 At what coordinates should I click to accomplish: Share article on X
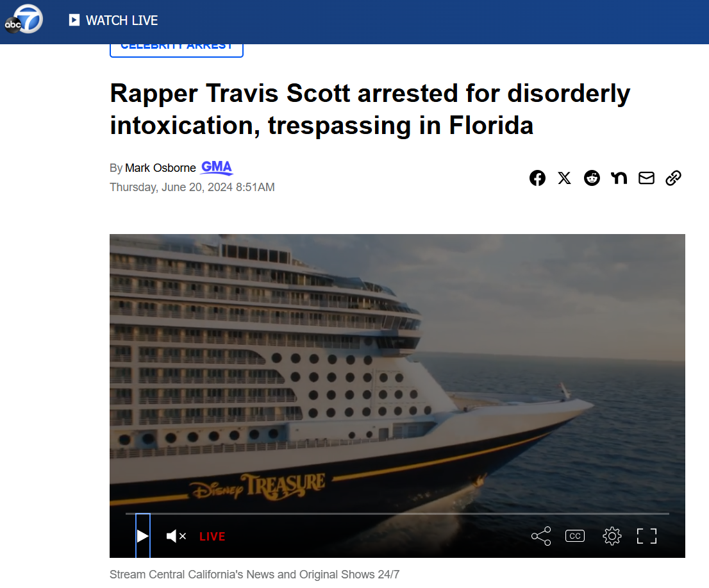[x=564, y=178]
